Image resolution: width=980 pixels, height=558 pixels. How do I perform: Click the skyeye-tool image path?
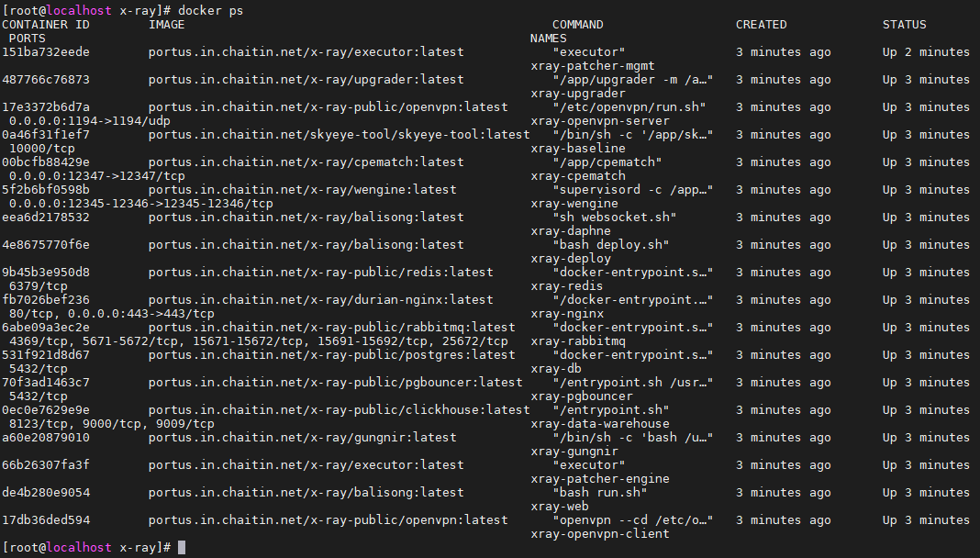pos(340,135)
